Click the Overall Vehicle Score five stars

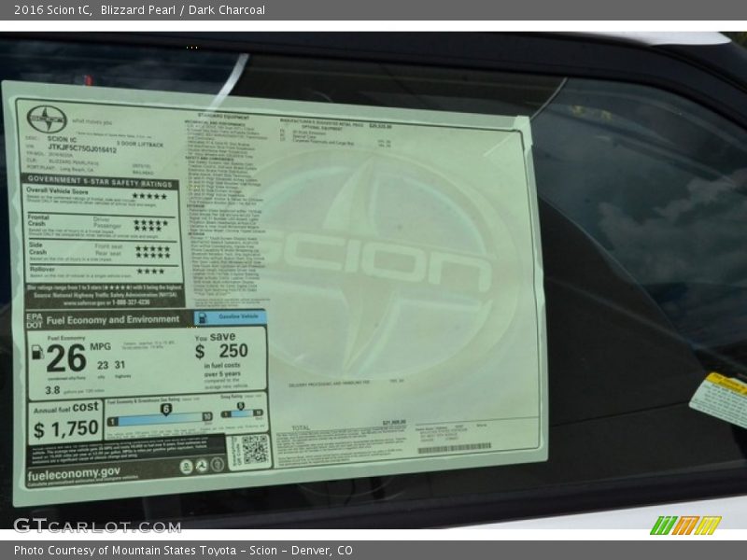click(149, 196)
